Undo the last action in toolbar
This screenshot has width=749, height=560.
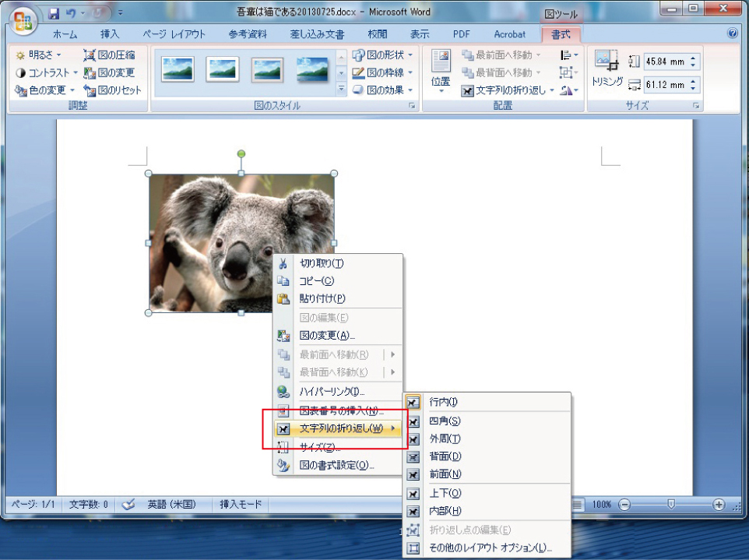[x=71, y=13]
